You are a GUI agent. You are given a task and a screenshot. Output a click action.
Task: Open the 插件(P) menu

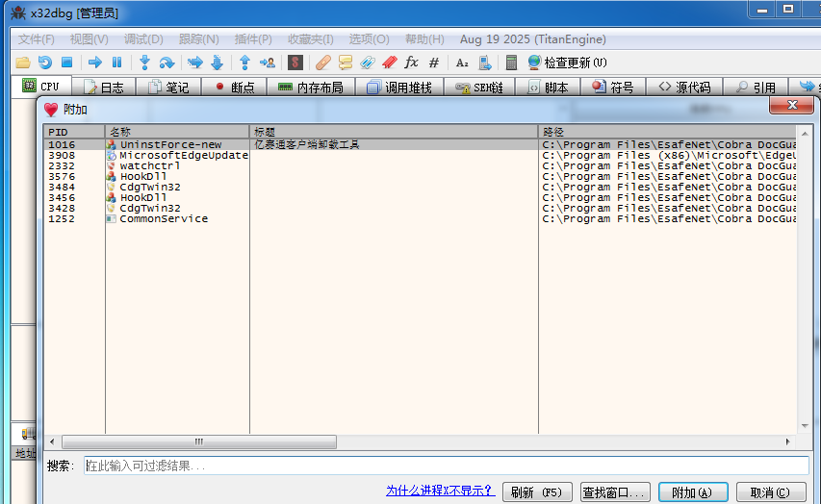(253, 39)
